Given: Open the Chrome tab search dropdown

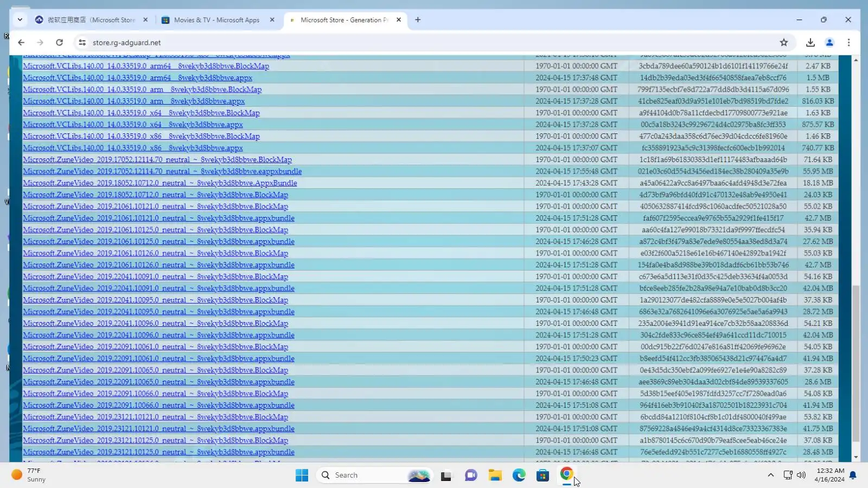Looking at the screenshot, I should click(x=20, y=20).
